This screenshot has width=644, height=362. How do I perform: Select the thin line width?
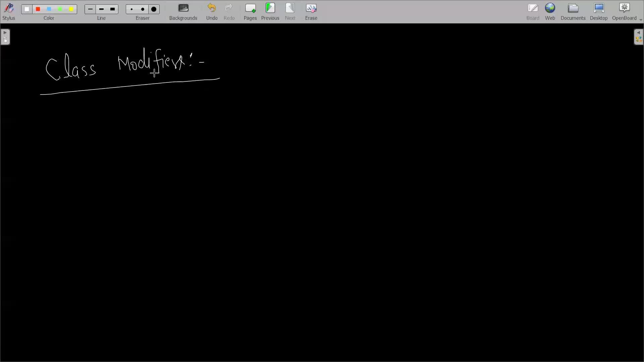point(90,9)
